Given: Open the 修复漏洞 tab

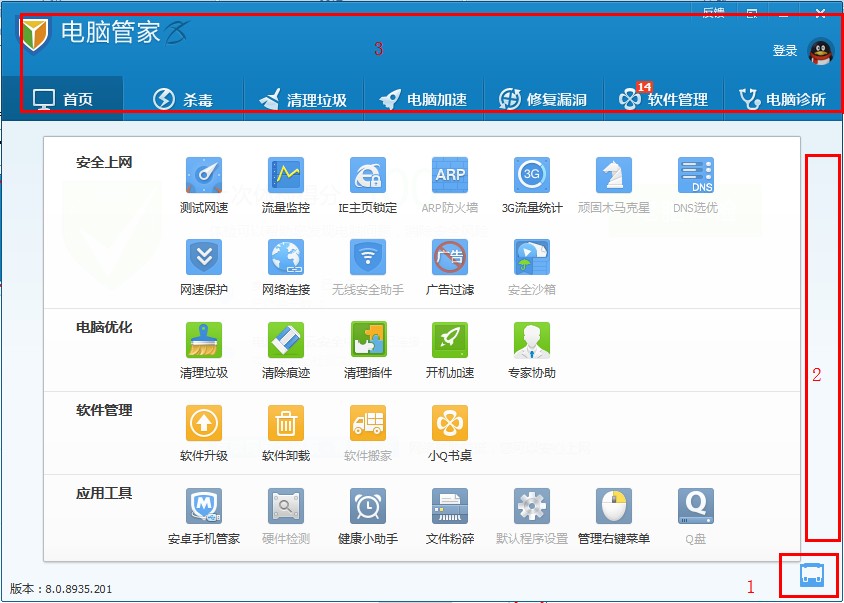Looking at the screenshot, I should 544,99.
